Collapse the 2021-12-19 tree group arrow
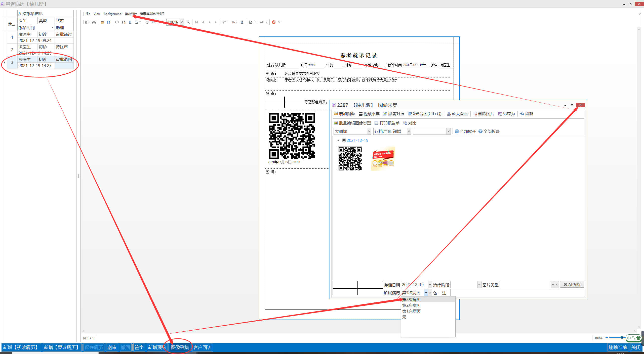The height and width of the screenshot is (354, 644). click(x=338, y=140)
